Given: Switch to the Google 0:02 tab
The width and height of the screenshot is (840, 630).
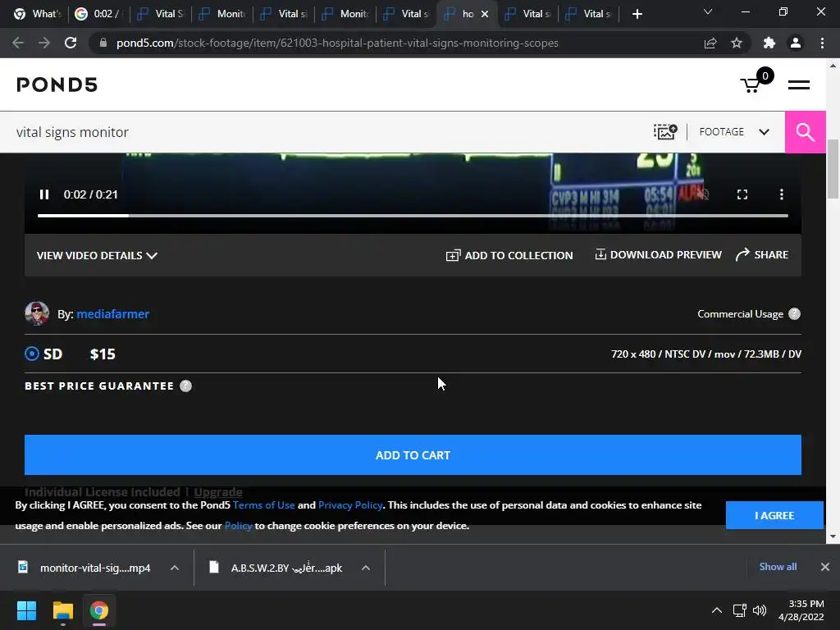Looking at the screenshot, I should (x=99, y=14).
